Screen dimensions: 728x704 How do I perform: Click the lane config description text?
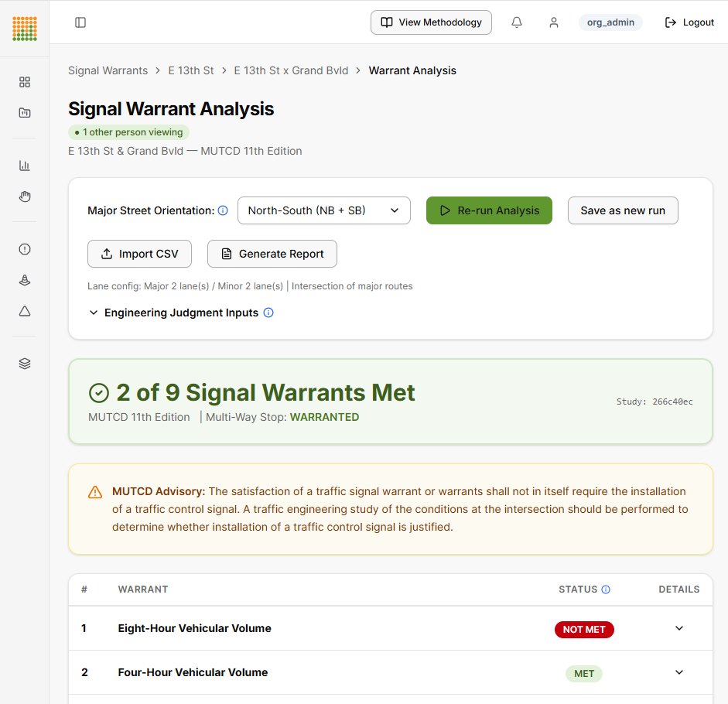pyautogui.click(x=250, y=286)
